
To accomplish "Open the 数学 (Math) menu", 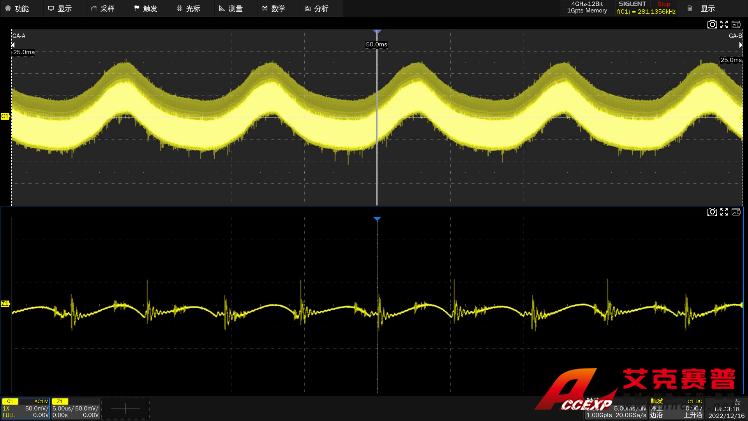I will 273,8.
